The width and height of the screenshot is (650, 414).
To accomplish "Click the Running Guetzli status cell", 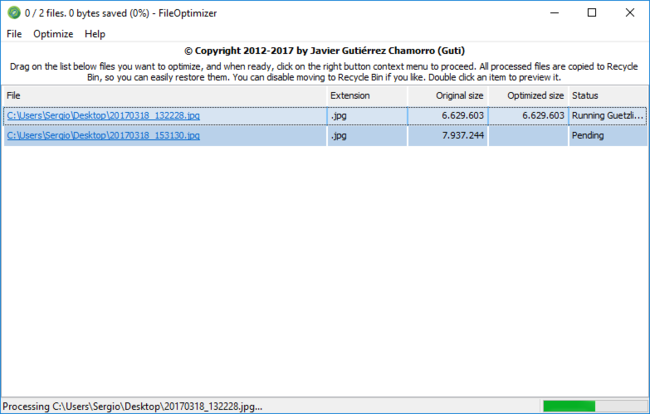I will (607, 116).
